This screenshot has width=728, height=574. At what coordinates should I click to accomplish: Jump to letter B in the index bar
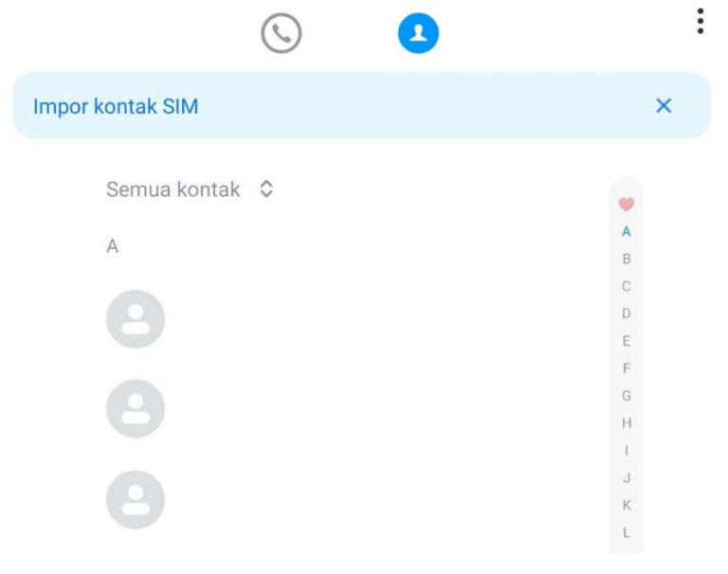click(x=627, y=259)
